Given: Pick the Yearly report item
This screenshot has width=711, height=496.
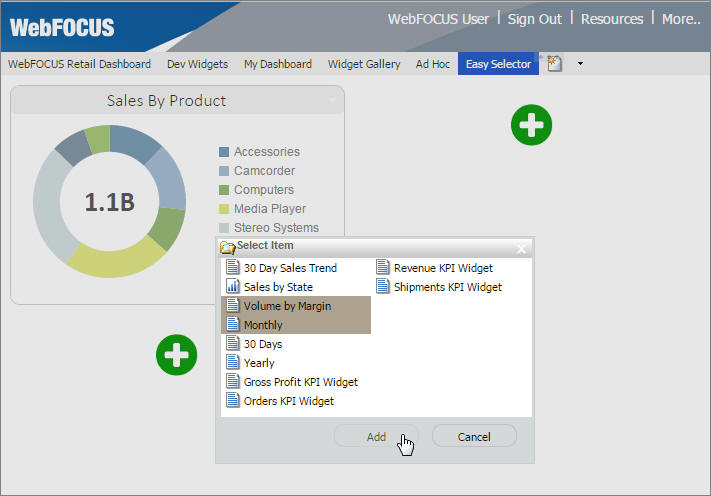Looking at the screenshot, I should (250, 363).
